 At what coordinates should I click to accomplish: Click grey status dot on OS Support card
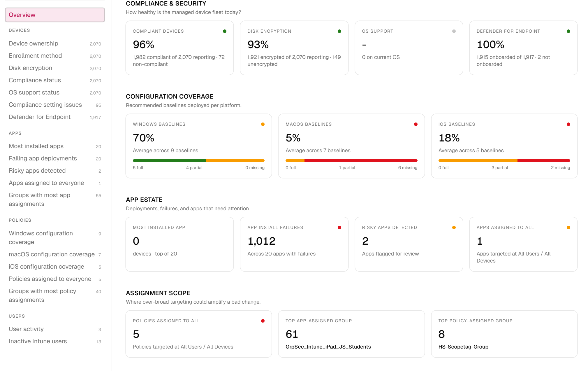click(454, 31)
